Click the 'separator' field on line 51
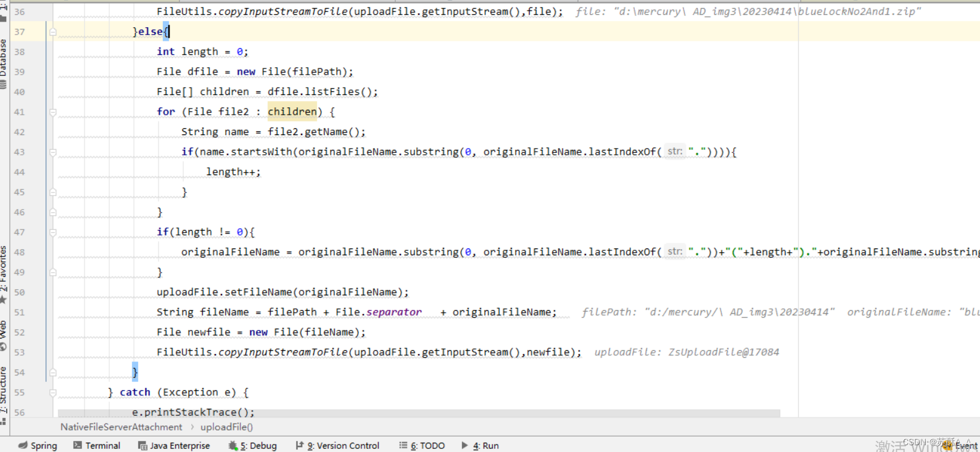 pyautogui.click(x=394, y=312)
